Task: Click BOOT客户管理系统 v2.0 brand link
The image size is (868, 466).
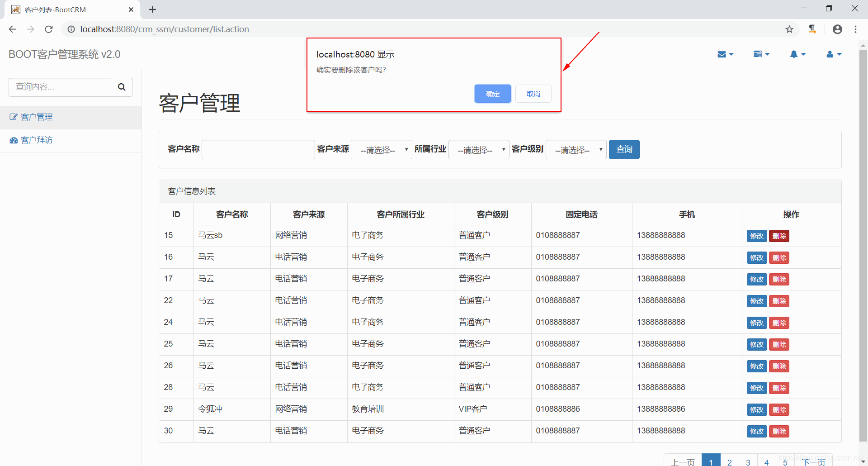Action: pyautogui.click(x=65, y=54)
